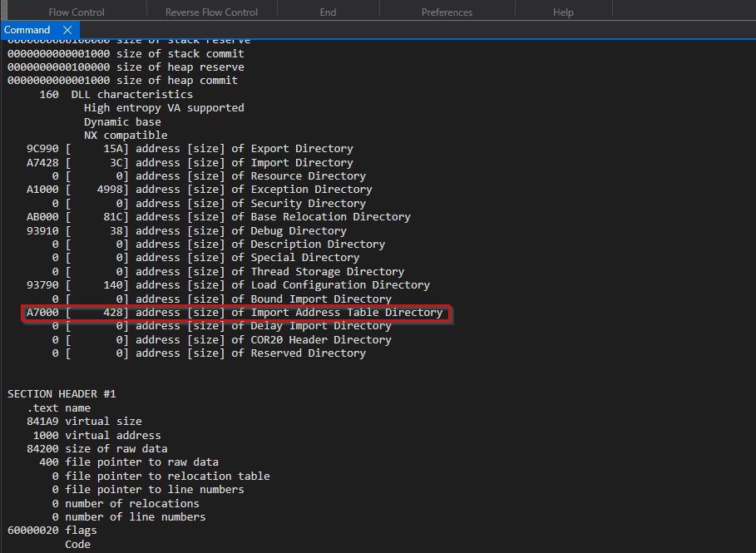Click address value AB000
This screenshot has width=756, height=553.
tap(42, 217)
